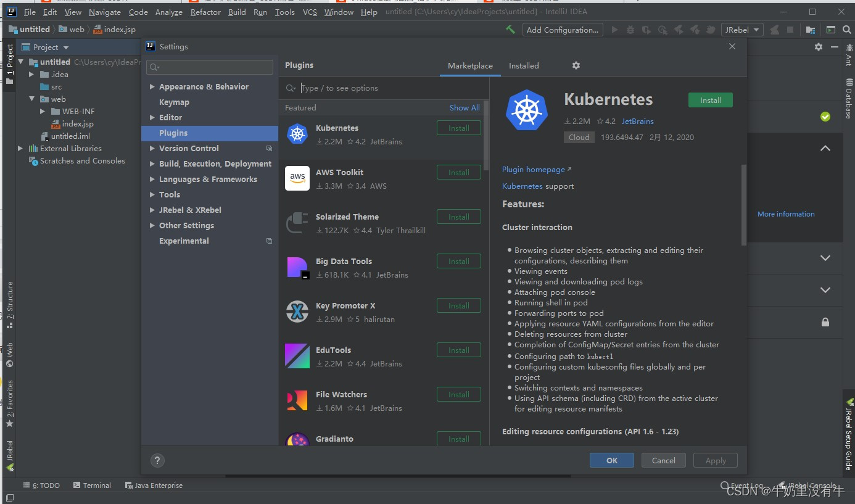Screen dimensions: 855x504
Task: Collapse the open JRebel guide section chevron
Action: (825, 149)
